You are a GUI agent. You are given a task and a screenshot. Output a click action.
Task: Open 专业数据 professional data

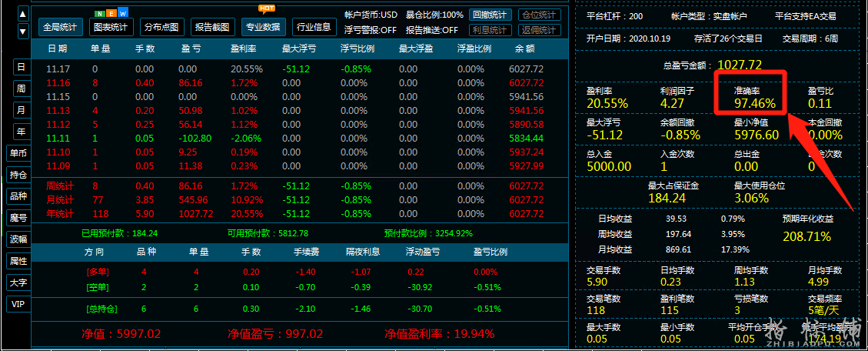pyautogui.click(x=263, y=26)
